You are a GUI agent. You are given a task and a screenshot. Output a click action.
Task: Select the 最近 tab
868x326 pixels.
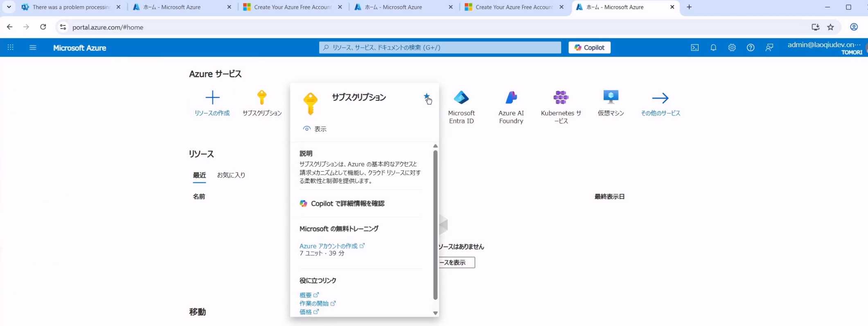[x=199, y=175]
